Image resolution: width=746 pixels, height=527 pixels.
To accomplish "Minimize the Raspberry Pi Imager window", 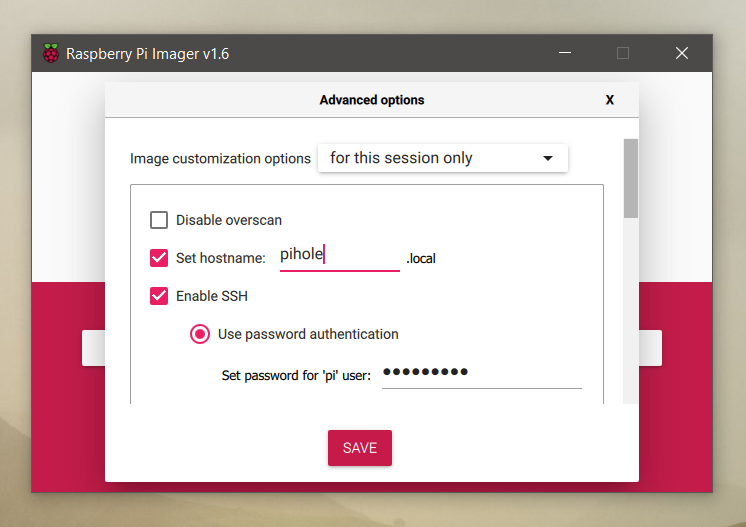I will [x=565, y=53].
